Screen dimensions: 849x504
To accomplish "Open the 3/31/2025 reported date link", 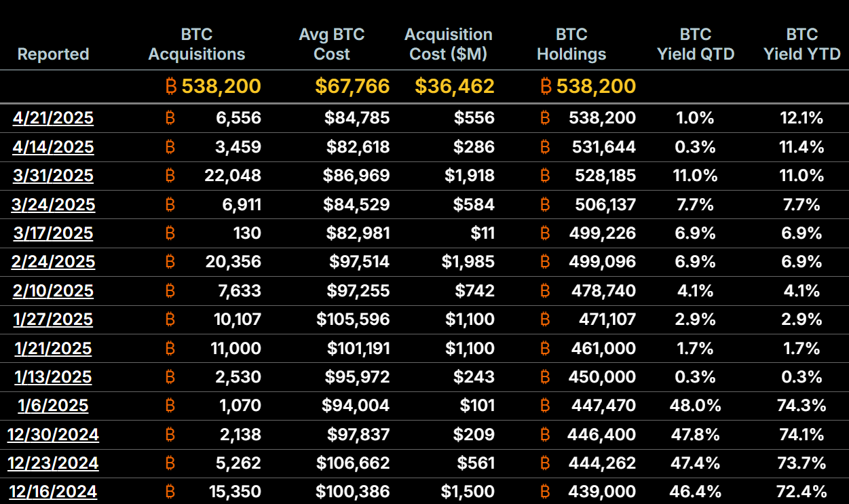I will (54, 176).
